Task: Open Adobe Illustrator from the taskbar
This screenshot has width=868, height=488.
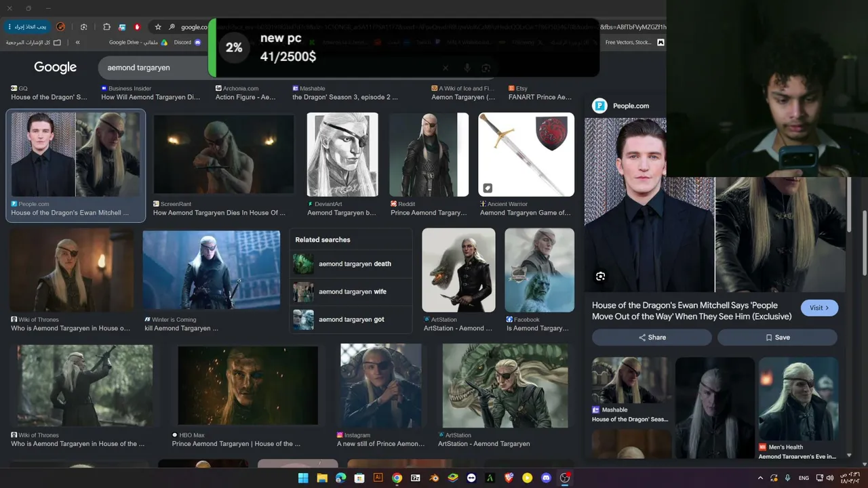Action: pos(378,478)
